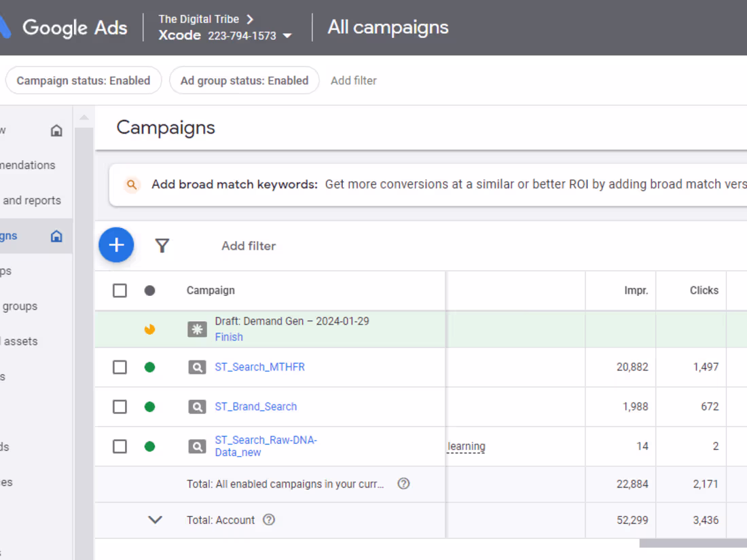Viewport: 747px width, 560px height.
Task: Expand the Total: Account row chevron
Action: pyautogui.click(x=156, y=519)
